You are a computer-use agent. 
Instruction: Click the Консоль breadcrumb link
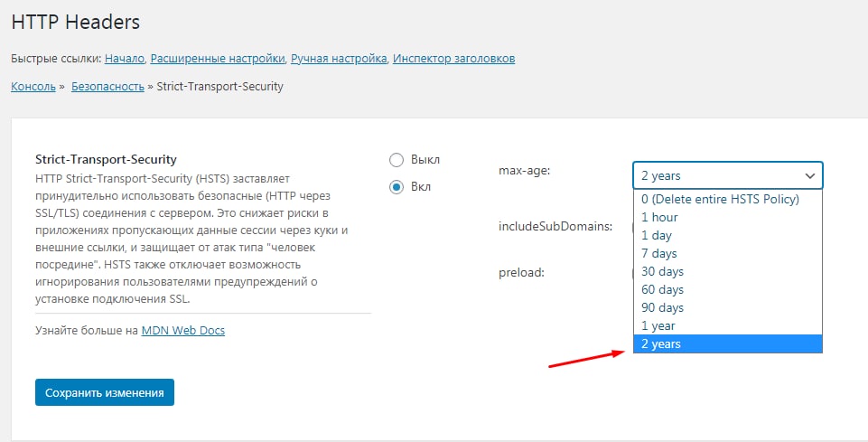point(33,87)
